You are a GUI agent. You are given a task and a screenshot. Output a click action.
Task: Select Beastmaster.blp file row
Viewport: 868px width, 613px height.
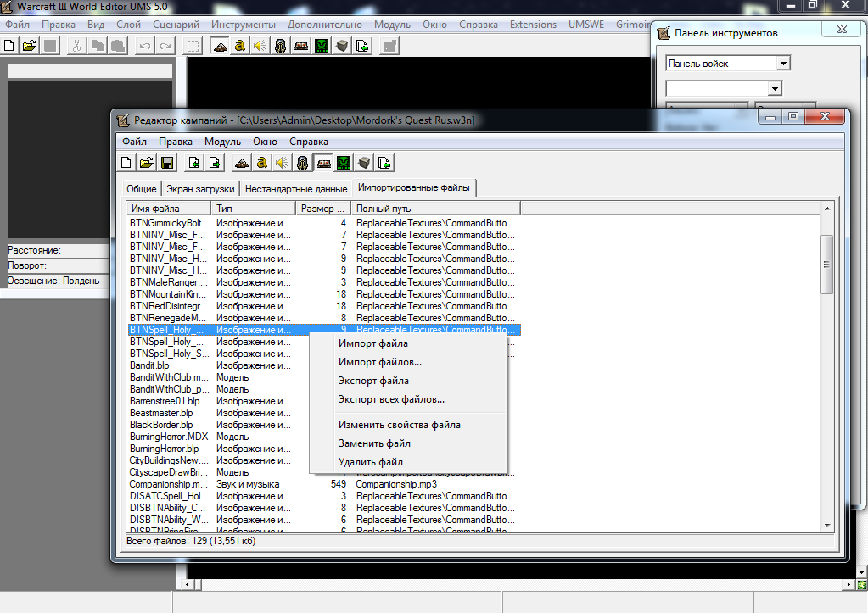323,413
